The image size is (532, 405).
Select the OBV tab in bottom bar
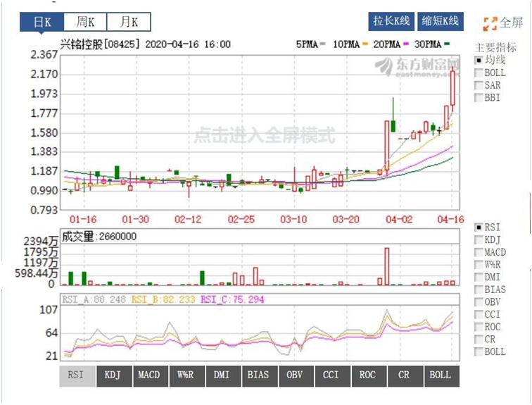pyautogui.click(x=296, y=376)
